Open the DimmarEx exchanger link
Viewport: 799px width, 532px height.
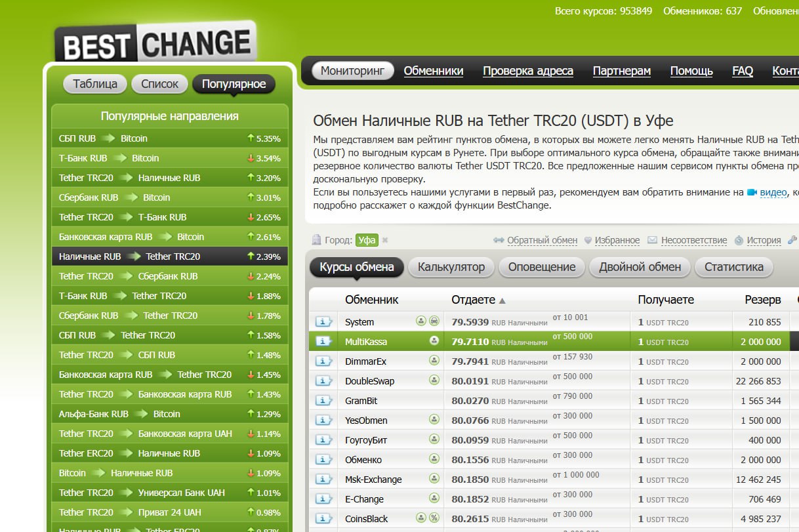(365, 361)
